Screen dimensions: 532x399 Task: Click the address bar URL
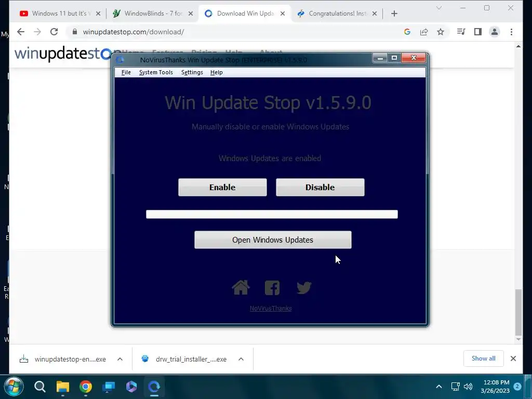(x=134, y=32)
